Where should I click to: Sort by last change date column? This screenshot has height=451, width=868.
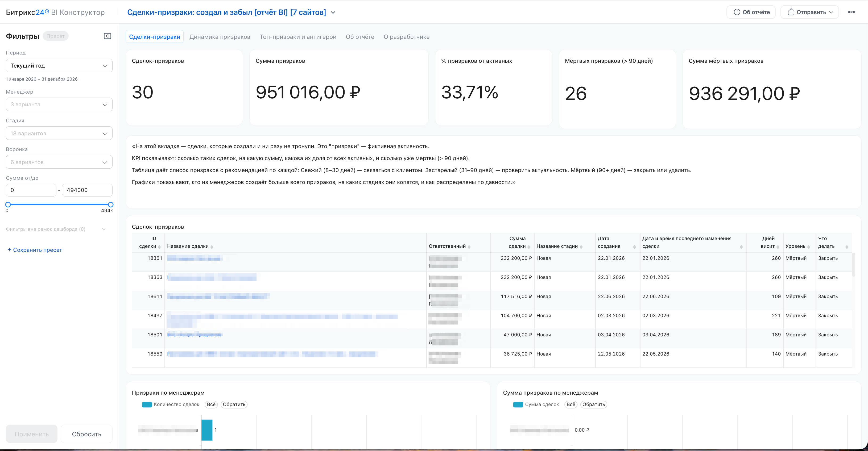[x=741, y=247]
